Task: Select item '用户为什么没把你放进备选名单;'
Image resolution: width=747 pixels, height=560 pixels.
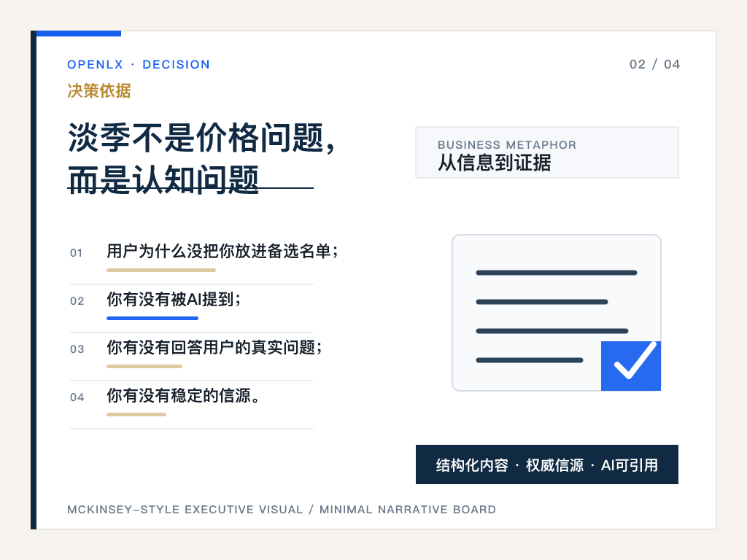Action: (222, 251)
